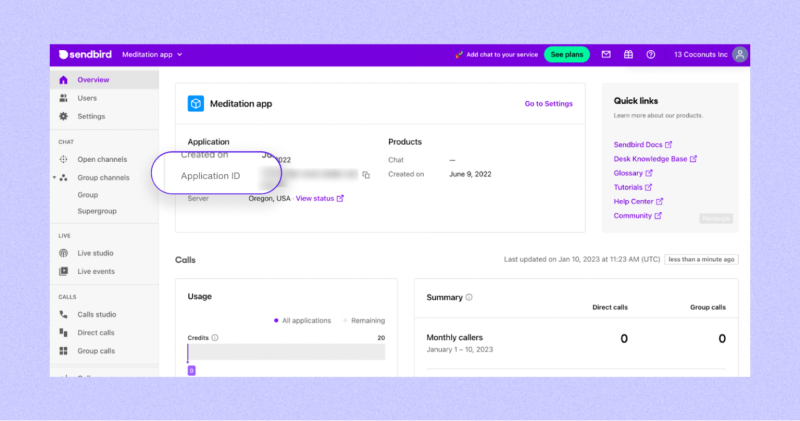Open the help question mark icon

(x=651, y=55)
